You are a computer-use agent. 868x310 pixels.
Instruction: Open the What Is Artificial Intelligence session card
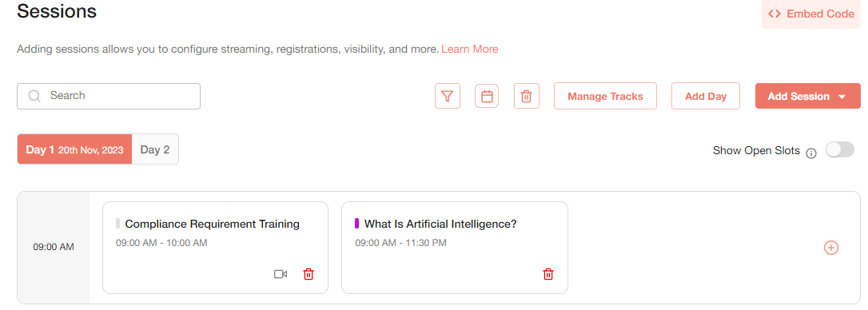click(455, 248)
